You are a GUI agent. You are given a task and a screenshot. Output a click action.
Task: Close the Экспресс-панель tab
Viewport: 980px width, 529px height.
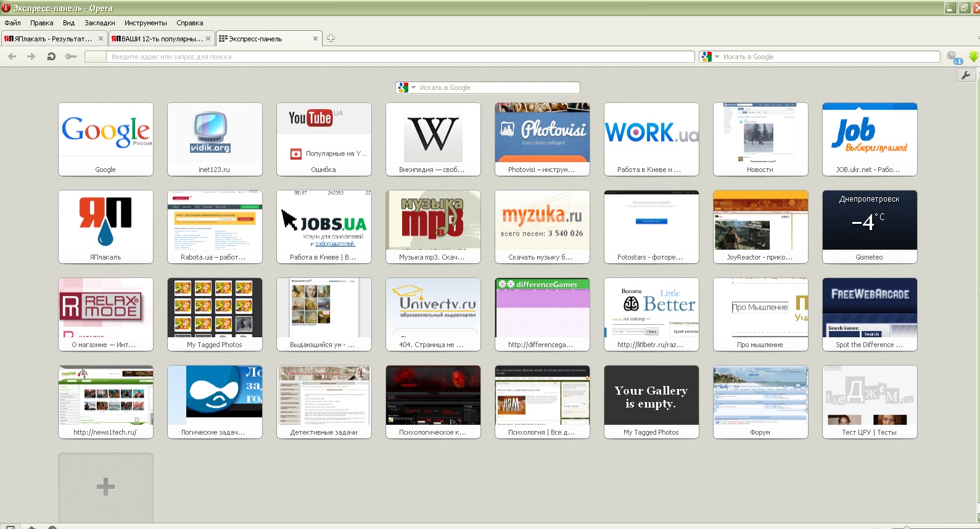(315, 39)
